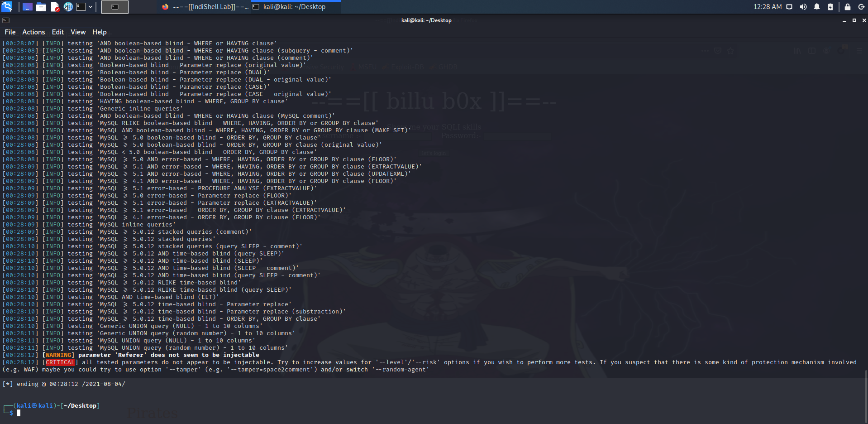
Task: Lock the screen with padlock icon
Action: (848, 7)
